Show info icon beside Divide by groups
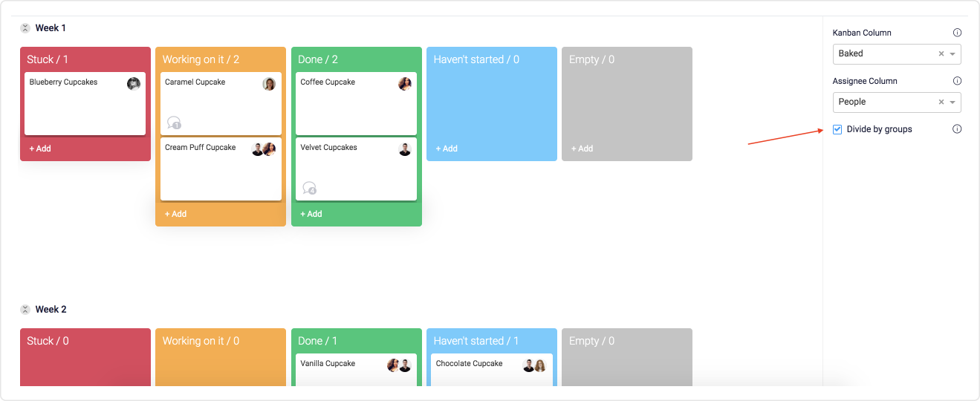 [x=957, y=129]
